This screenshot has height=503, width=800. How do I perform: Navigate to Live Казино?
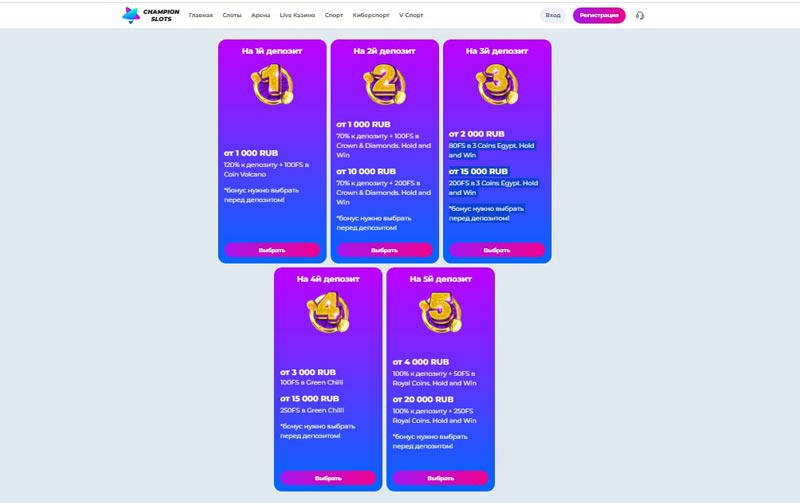[297, 15]
